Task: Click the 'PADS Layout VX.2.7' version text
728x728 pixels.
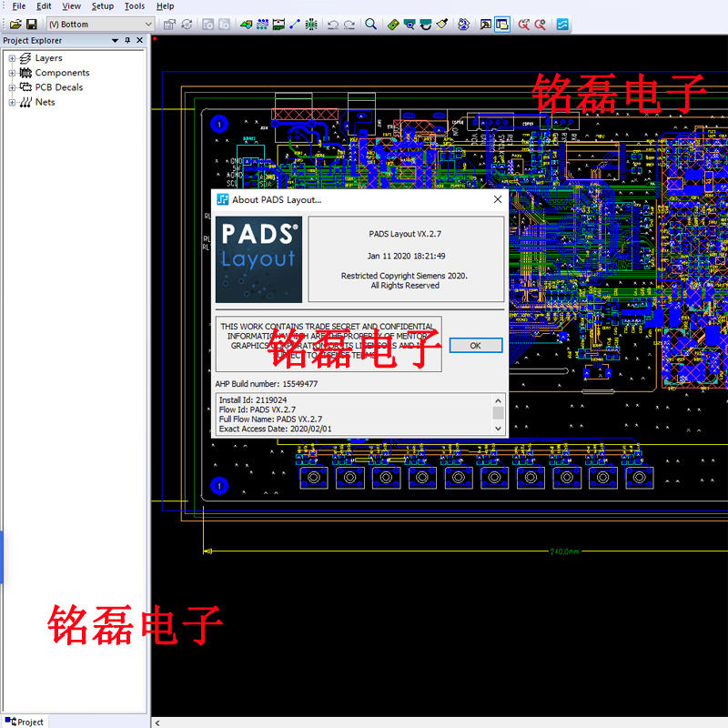Action: click(405, 234)
